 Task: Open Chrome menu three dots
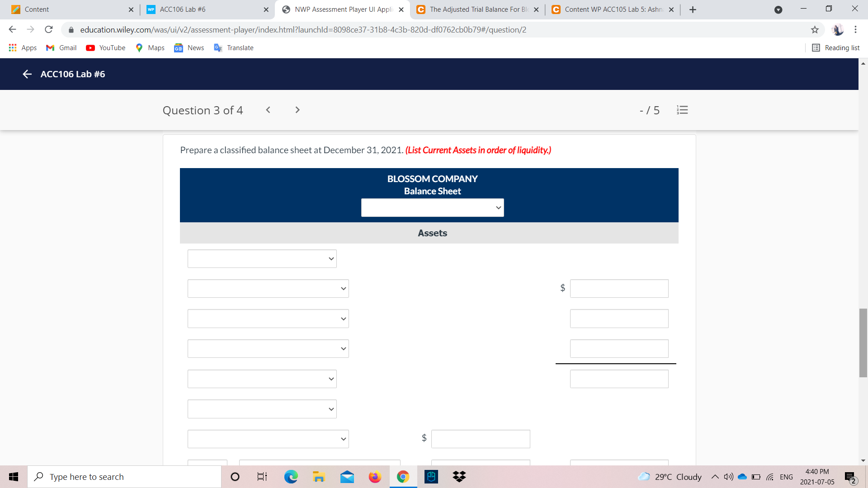[855, 30]
